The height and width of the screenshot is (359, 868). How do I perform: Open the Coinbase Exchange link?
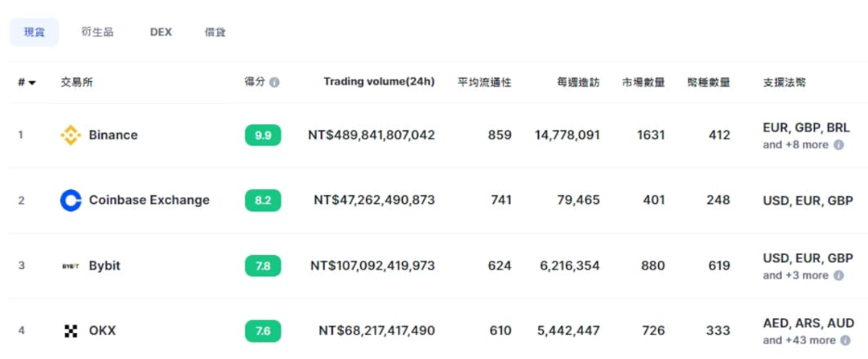point(149,200)
